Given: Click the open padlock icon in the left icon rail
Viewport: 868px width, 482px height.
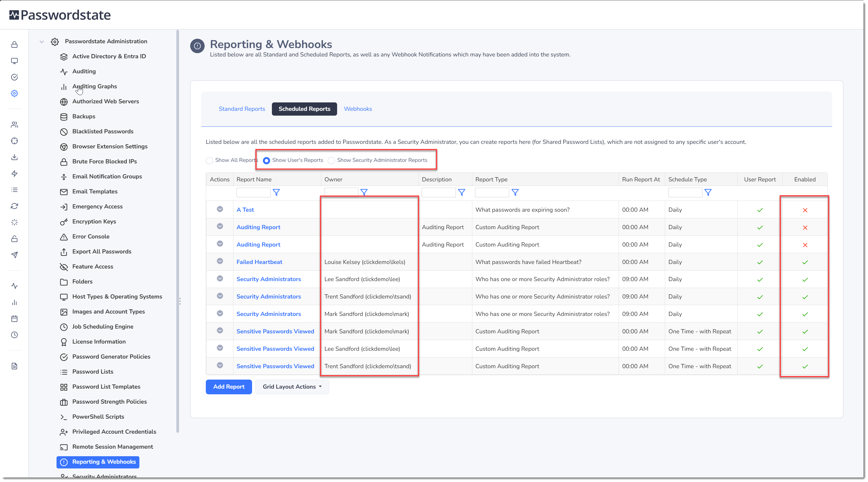Looking at the screenshot, I should [x=14, y=239].
